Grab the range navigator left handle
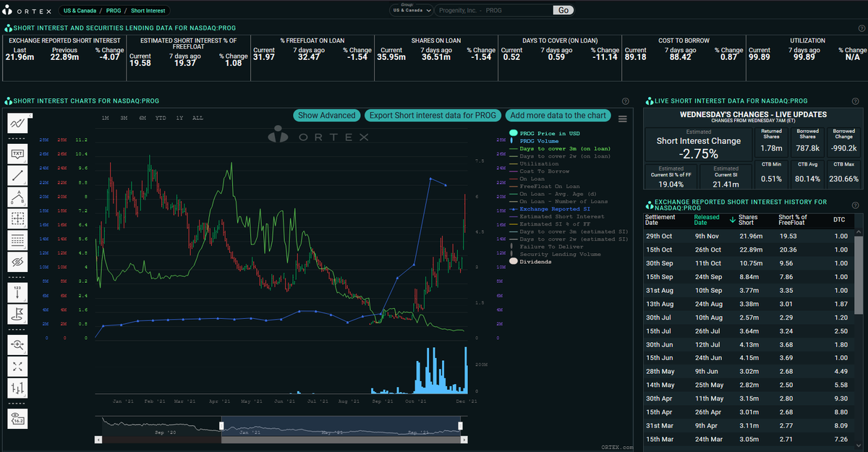868x452 pixels. tap(222, 425)
